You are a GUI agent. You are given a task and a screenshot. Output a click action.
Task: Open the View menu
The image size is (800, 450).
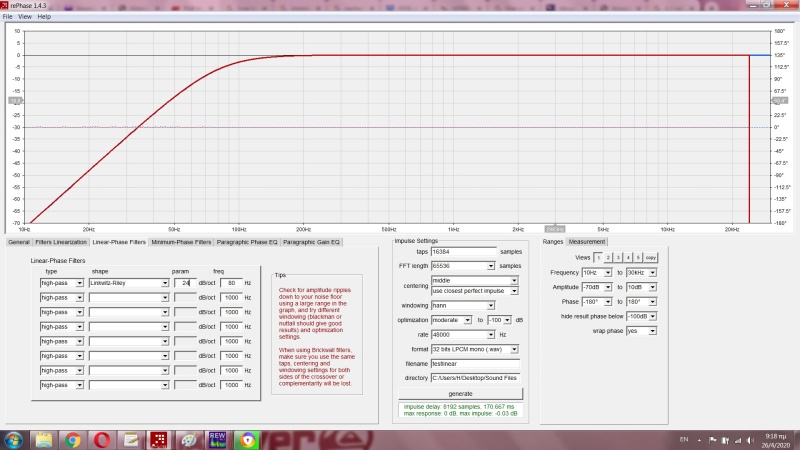coord(25,17)
